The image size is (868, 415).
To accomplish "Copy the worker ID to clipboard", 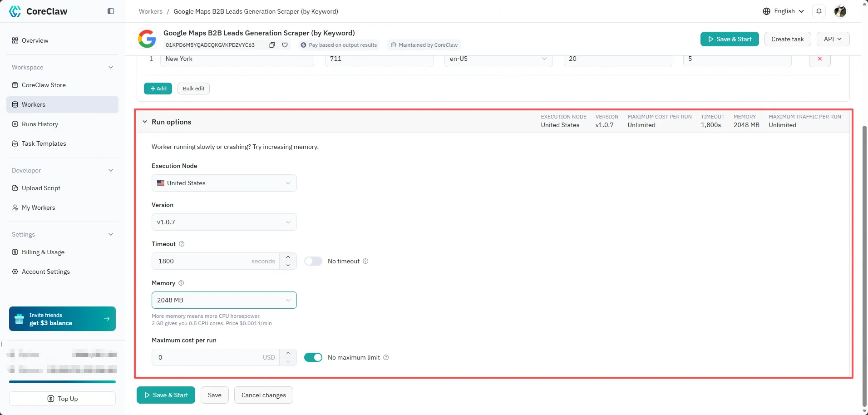I will click(x=272, y=45).
